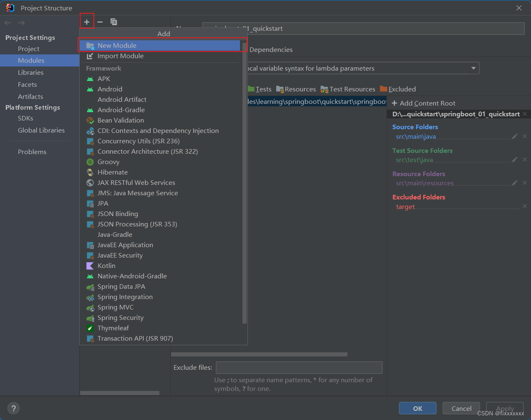Remove src\main\resources folder with its X
531x420 pixels.
[525, 183]
